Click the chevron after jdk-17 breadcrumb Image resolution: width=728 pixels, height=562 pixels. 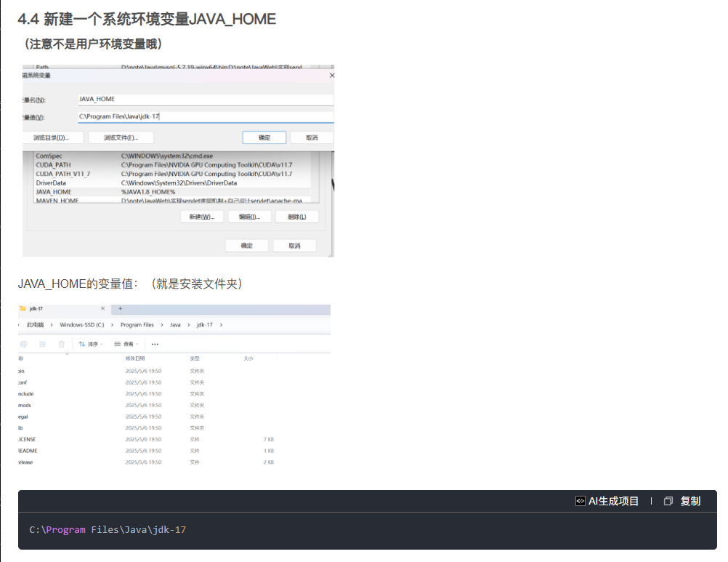221,324
